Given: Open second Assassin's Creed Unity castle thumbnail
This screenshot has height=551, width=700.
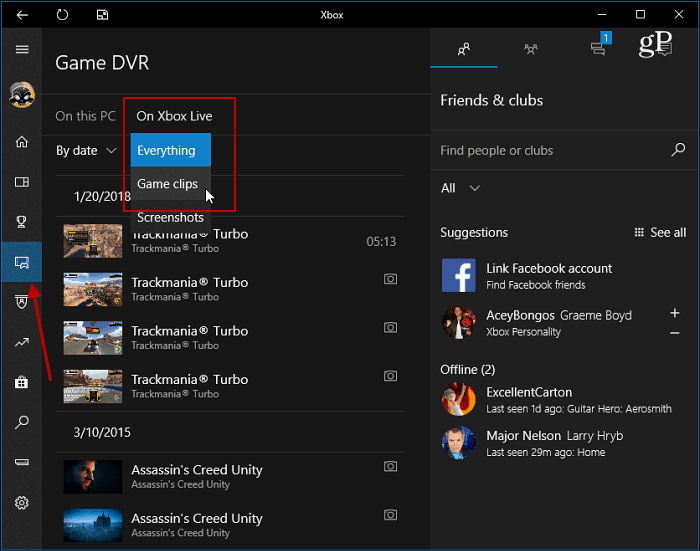Looking at the screenshot, I should [93, 525].
